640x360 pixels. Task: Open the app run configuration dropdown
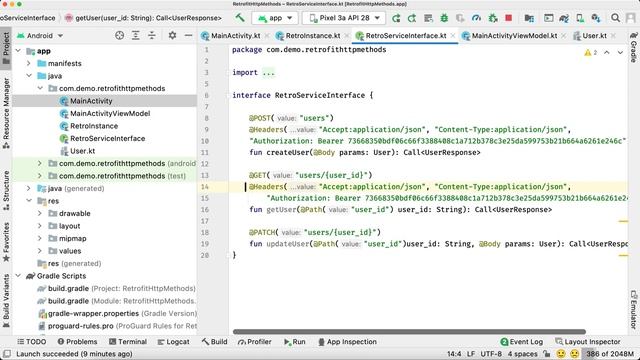pos(276,18)
